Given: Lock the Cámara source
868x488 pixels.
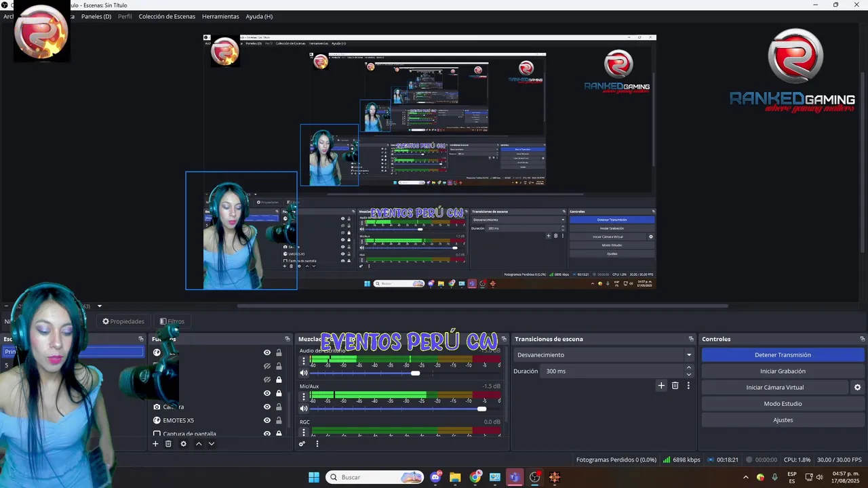Looking at the screenshot, I should (x=279, y=407).
